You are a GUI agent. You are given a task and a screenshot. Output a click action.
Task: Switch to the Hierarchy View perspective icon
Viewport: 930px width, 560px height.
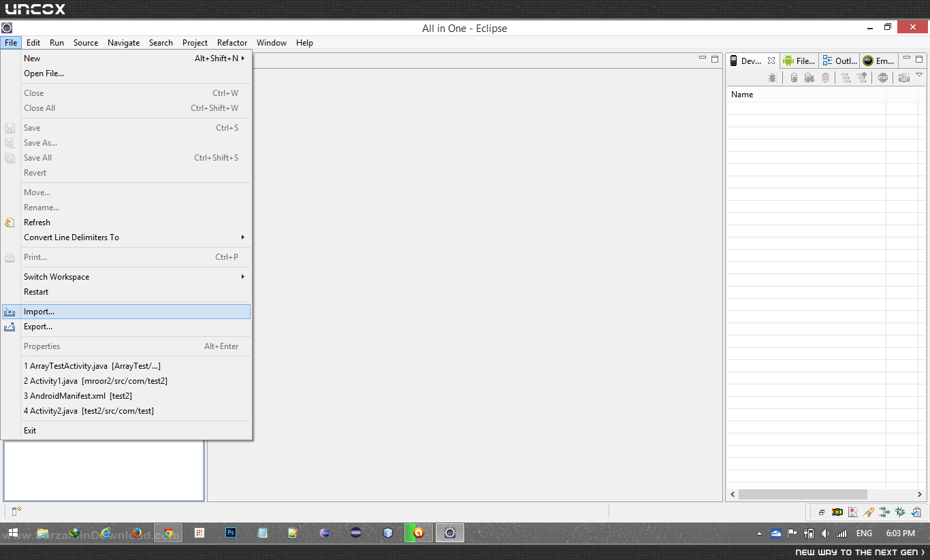click(884, 512)
